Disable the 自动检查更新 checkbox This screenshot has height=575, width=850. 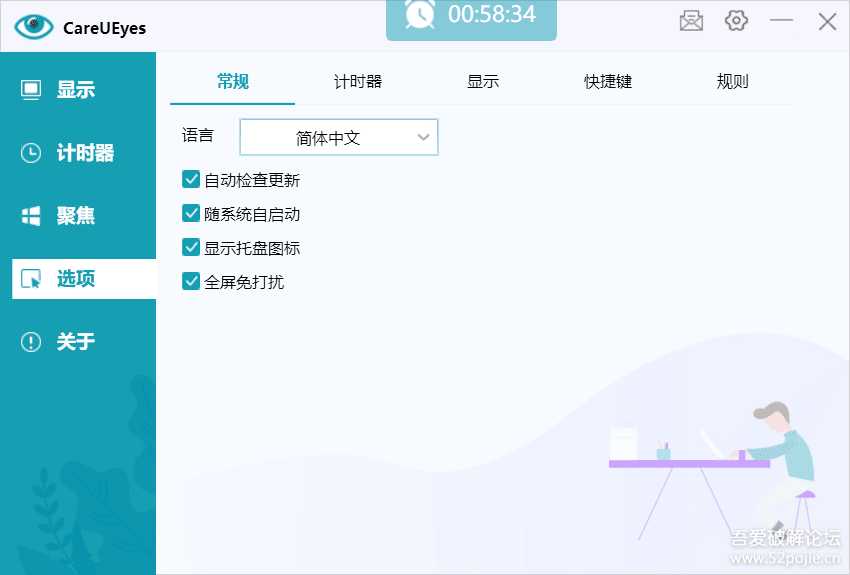tap(191, 180)
